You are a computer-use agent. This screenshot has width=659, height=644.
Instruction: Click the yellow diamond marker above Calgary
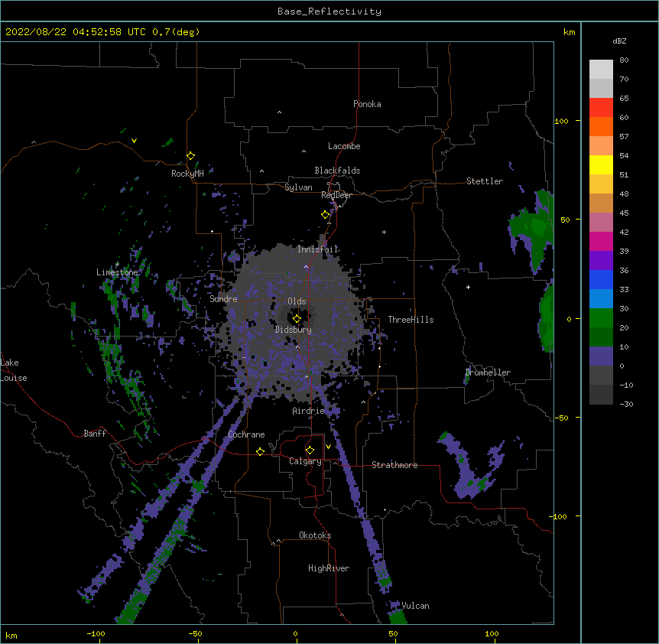(310, 450)
